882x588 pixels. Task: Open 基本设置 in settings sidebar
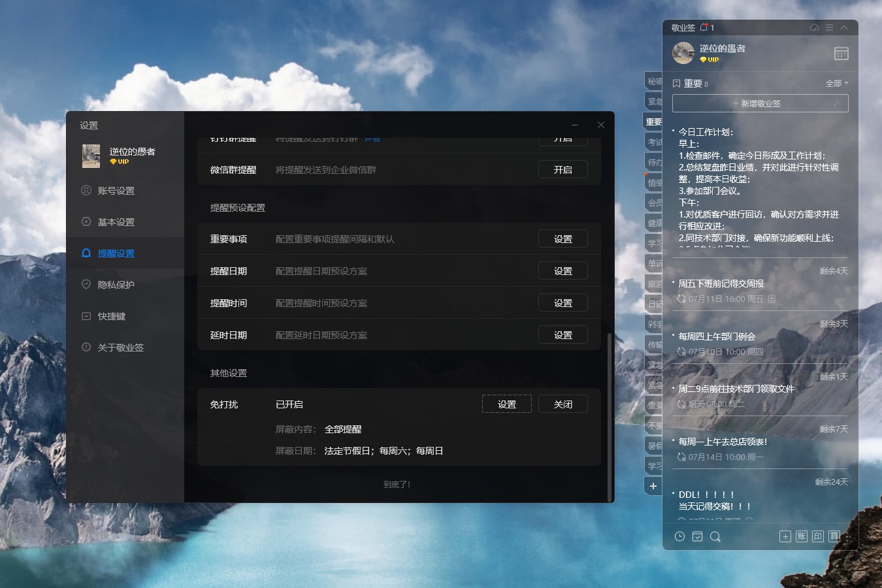125,222
